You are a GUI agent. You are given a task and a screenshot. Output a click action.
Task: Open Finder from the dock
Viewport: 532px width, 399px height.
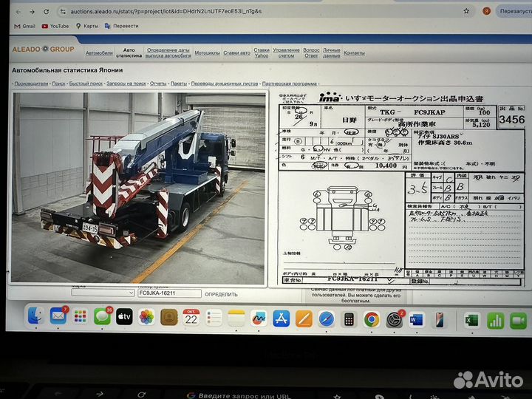35,318
